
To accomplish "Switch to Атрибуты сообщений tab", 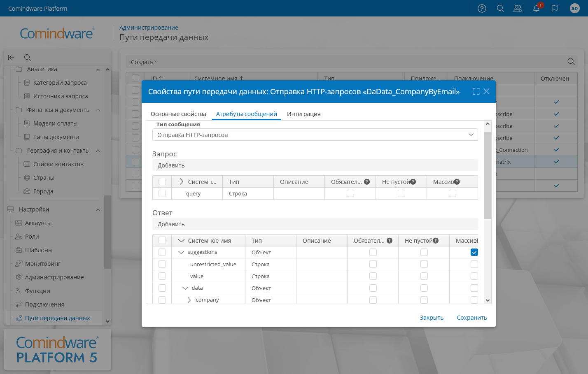I will pyautogui.click(x=247, y=114).
